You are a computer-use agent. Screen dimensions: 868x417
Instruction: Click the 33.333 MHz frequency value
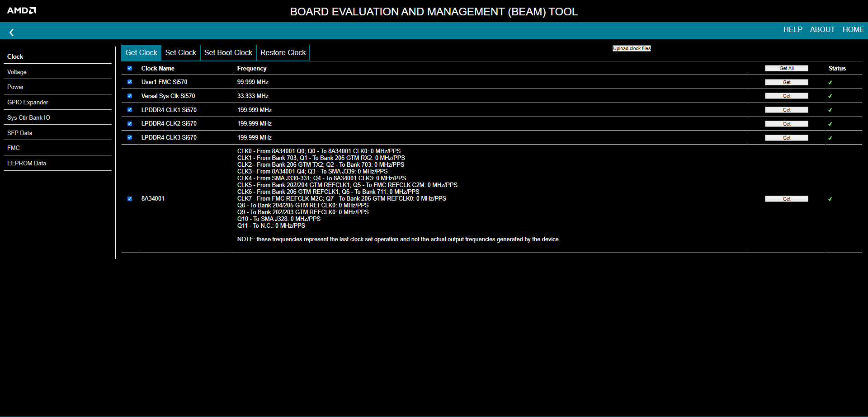point(253,96)
